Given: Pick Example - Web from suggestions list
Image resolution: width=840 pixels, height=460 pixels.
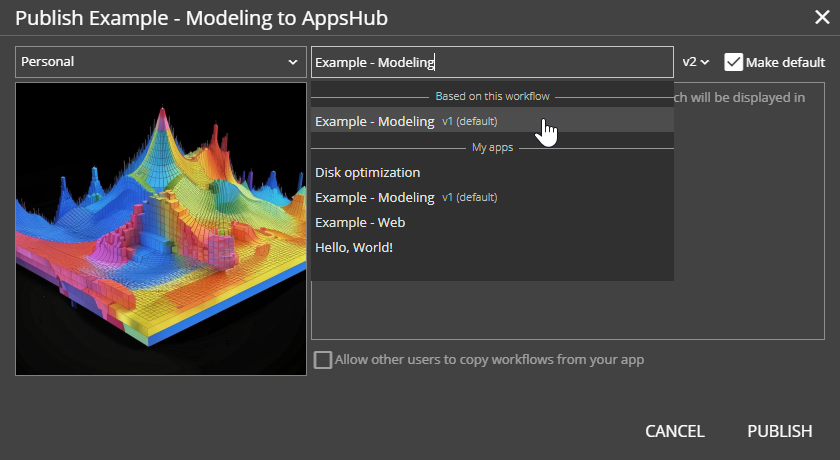Looking at the screenshot, I should (360, 222).
